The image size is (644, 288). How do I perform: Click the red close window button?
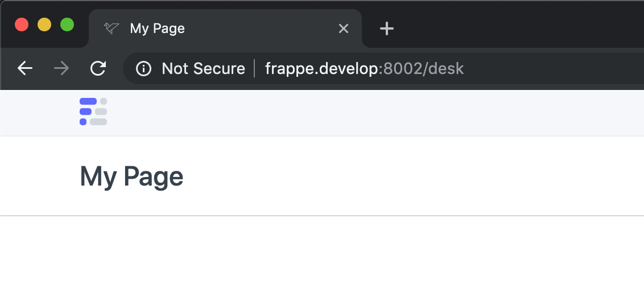(22, 24)
